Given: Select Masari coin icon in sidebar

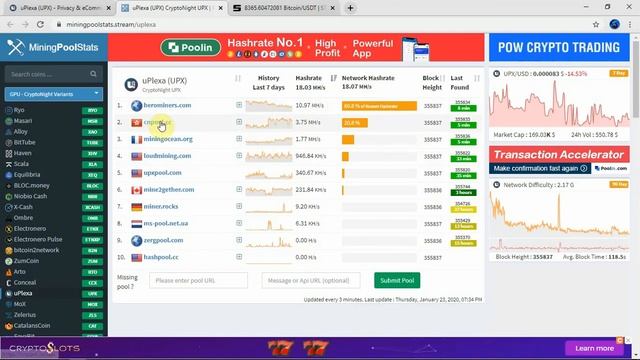Looking at the screenshot, I should coord(9,121).
